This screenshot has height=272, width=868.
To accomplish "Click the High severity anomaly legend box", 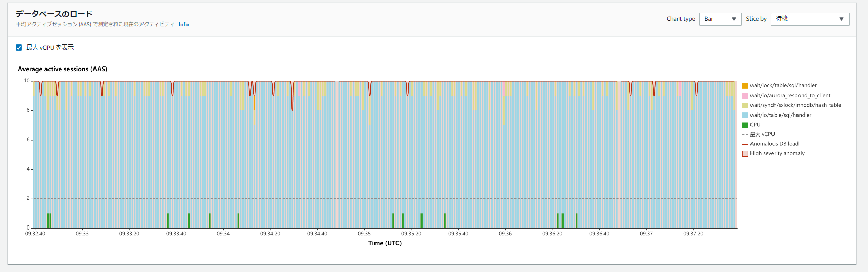I will tap(745, 154).
